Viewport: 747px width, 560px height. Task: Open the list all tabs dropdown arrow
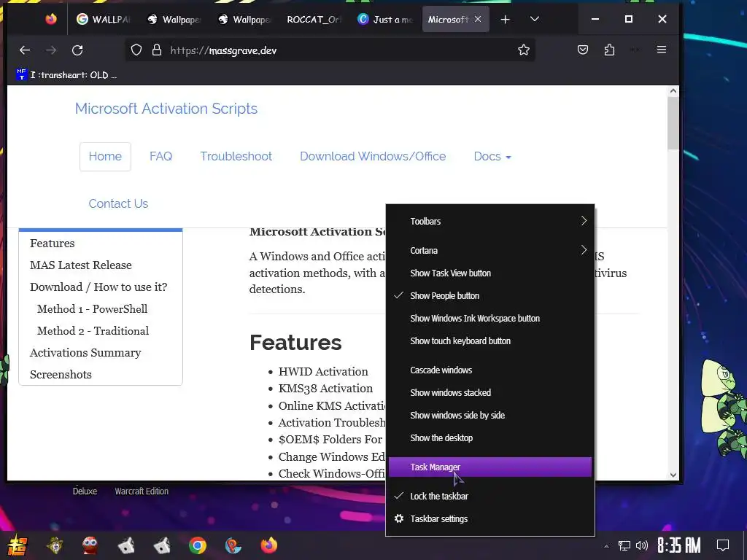535,19
